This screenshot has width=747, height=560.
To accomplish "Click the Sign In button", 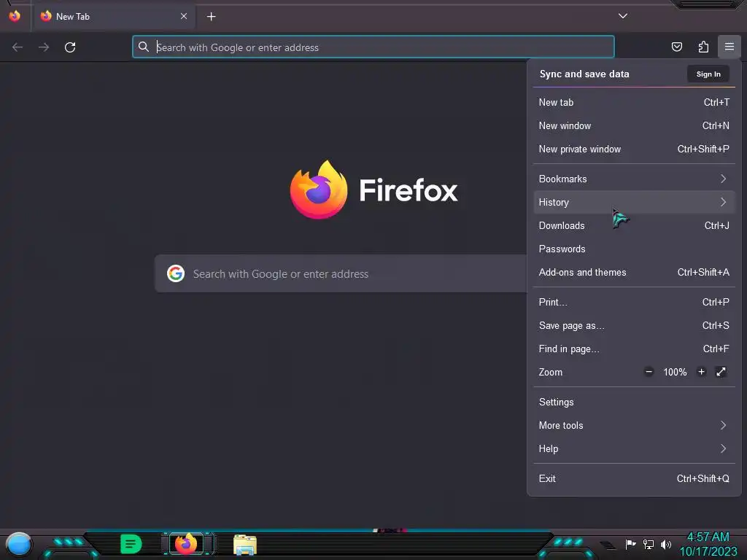I will 708,74.
